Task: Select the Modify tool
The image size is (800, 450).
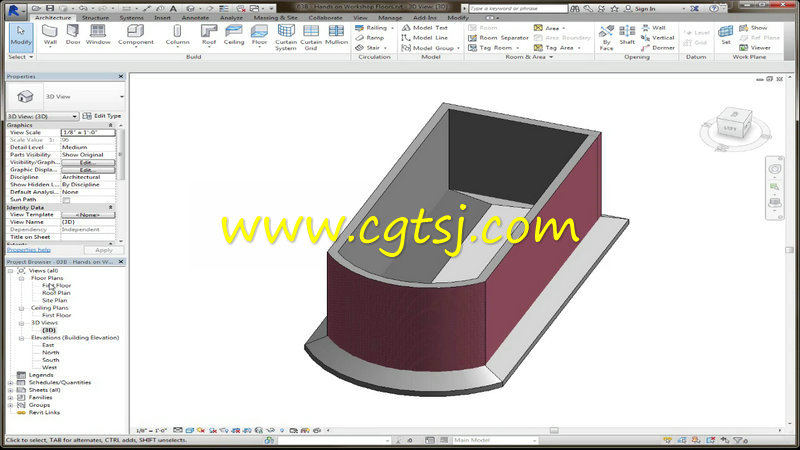Action: pos(21,37)
